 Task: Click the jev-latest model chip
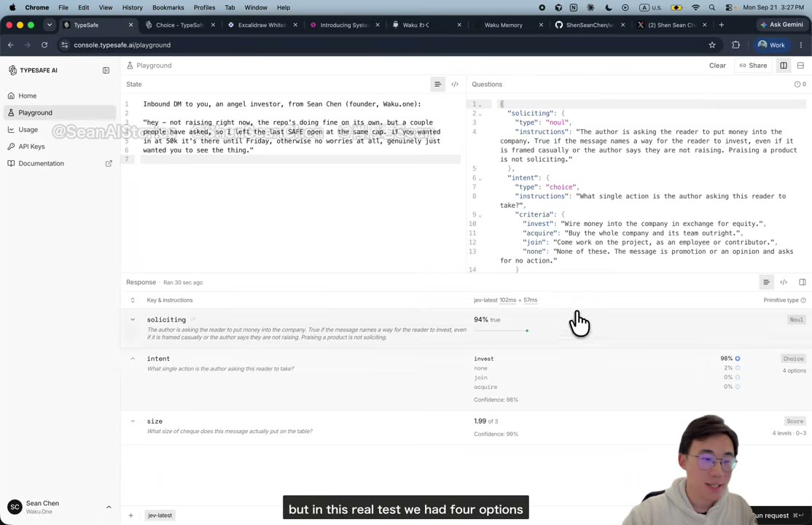(x=160, y=515)
